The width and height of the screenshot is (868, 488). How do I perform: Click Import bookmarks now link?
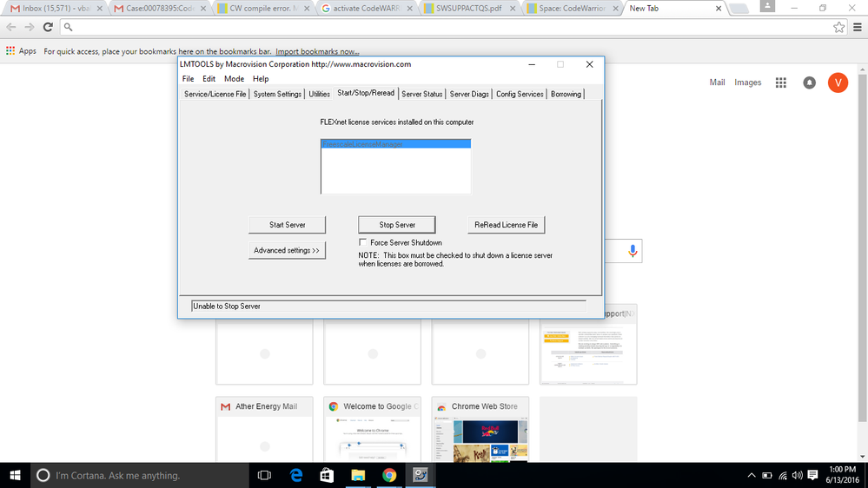(317, 51)
